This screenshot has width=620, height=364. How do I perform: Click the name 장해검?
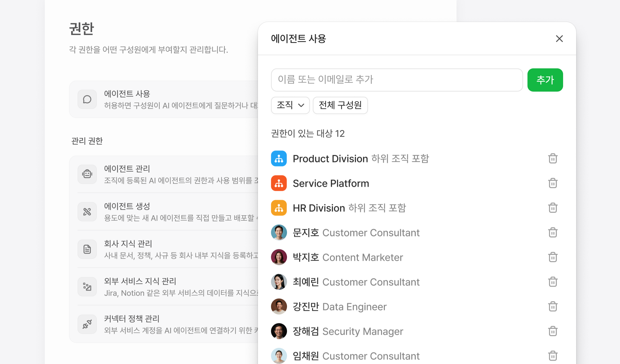(306, 331)
